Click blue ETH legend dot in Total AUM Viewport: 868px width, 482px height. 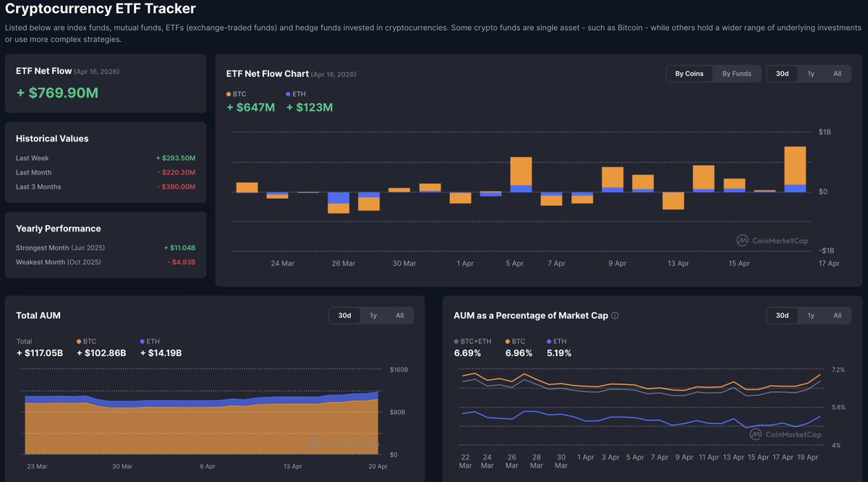[x=142, y=341]
